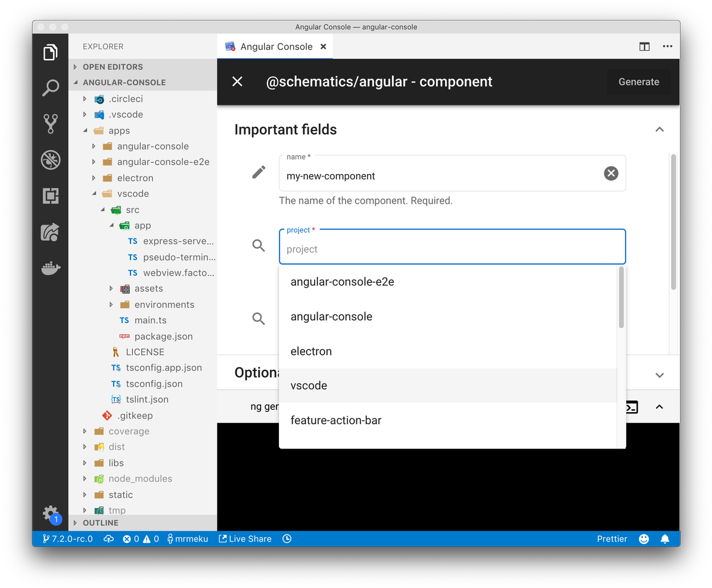Select vscode from project dropdown
Viewport: 712px width, 588px height.
(x=309, y=385)
